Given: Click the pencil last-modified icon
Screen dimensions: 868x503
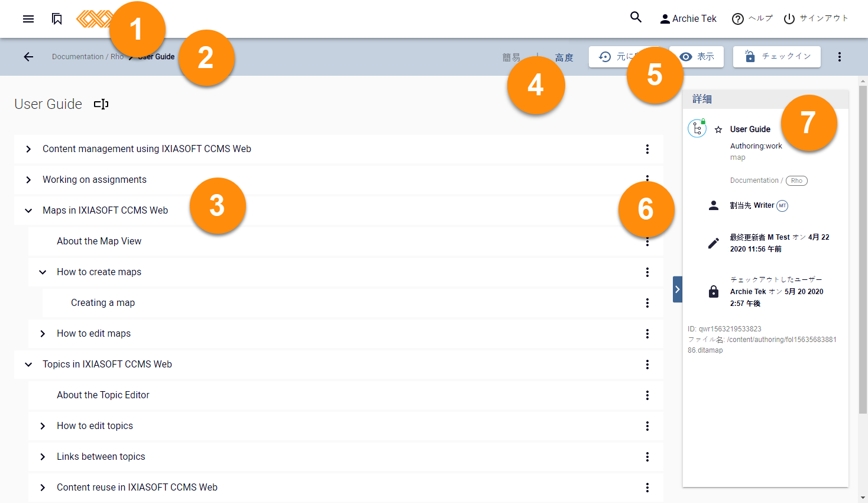Looking at the screenshot, I should coord(714,243).
